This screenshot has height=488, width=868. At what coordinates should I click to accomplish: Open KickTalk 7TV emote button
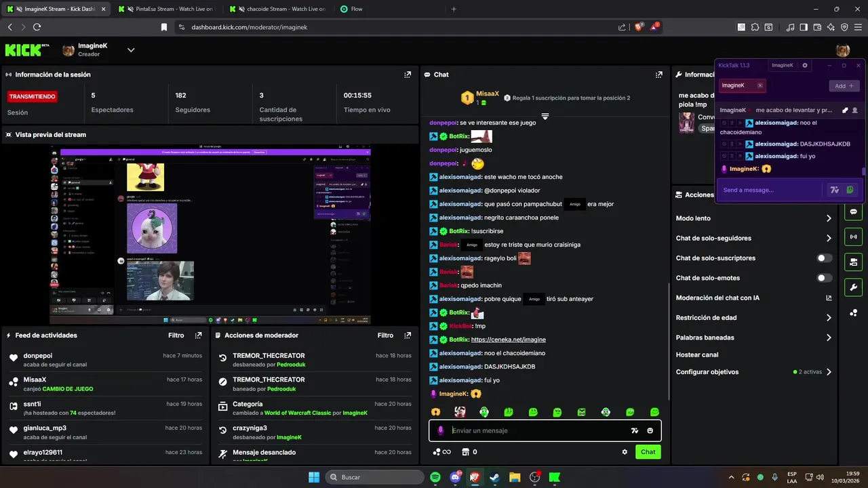coord(835,190)
